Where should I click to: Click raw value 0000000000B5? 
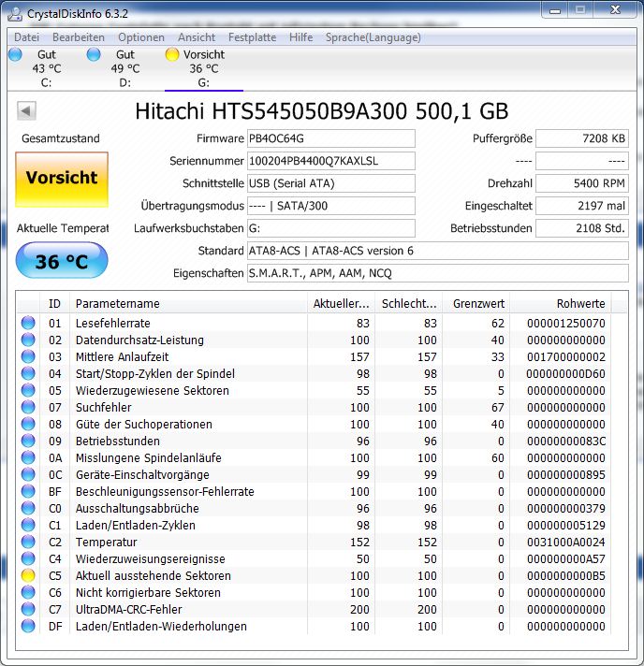(x=565, y=576)
